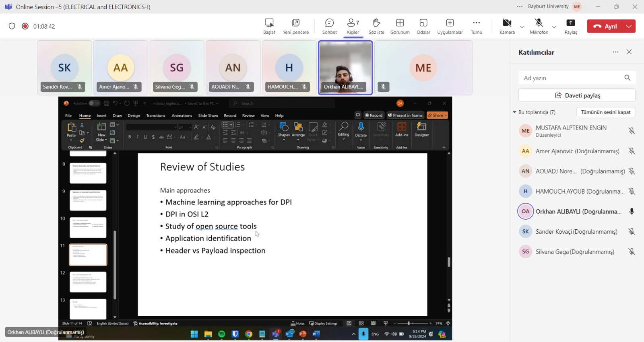Viewport: 644px width, 342px height.
Task: Collapse the Bu toplantıda (7) list
Action: [x=514, y=112]
